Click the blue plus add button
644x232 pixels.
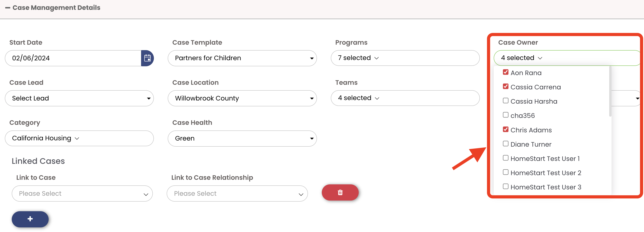pos(30,219)
